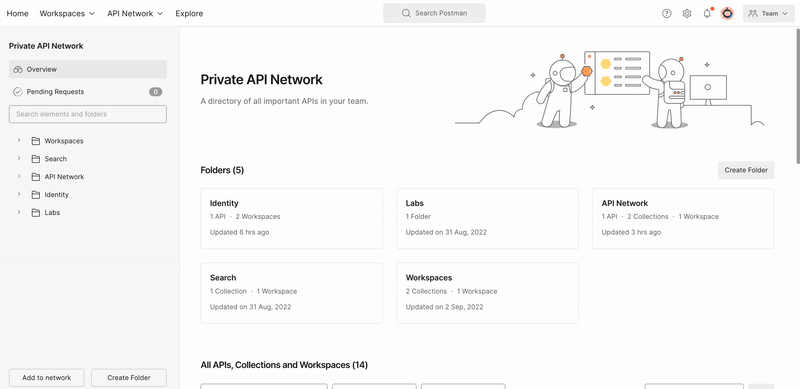Image resolution: width=800 pixels, height=389 pixels.
Task: Click the Labs folder icon in sidebar
Action: click(x=36, y=212)
